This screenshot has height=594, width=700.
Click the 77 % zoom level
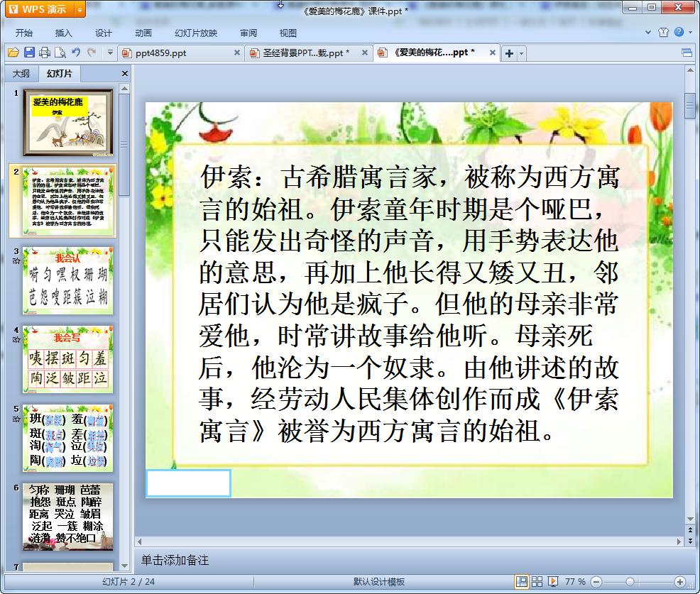coord(575,581)
